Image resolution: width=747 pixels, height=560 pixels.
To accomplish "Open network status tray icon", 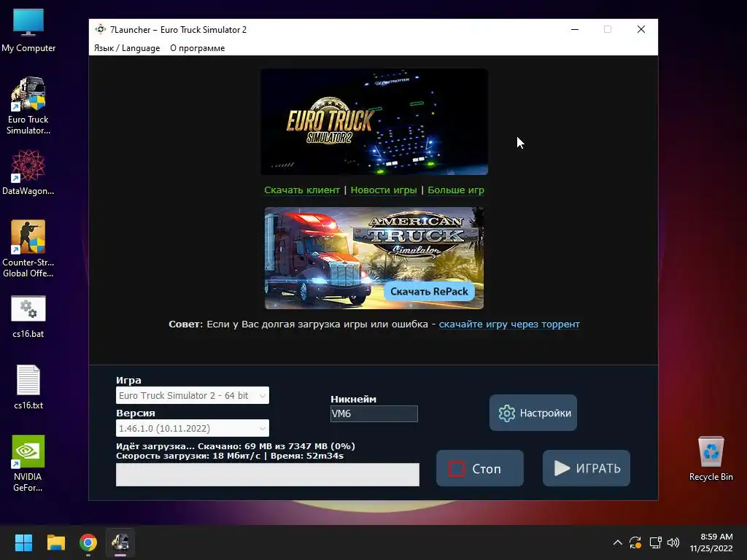I will (x=655, y=542).
